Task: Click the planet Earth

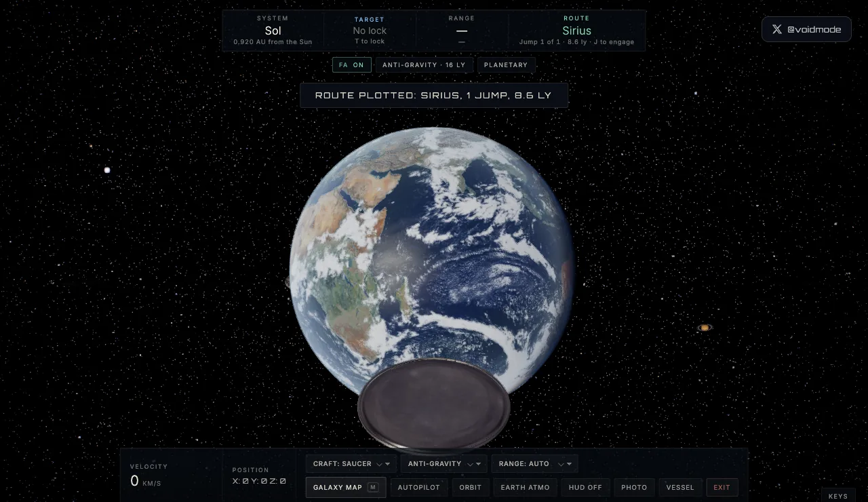Action: tap(432, 258)
